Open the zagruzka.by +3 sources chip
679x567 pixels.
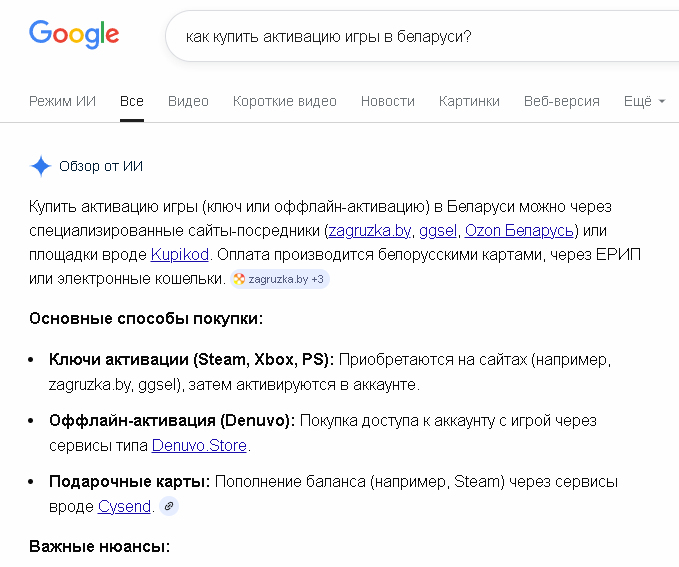[279, 279]
